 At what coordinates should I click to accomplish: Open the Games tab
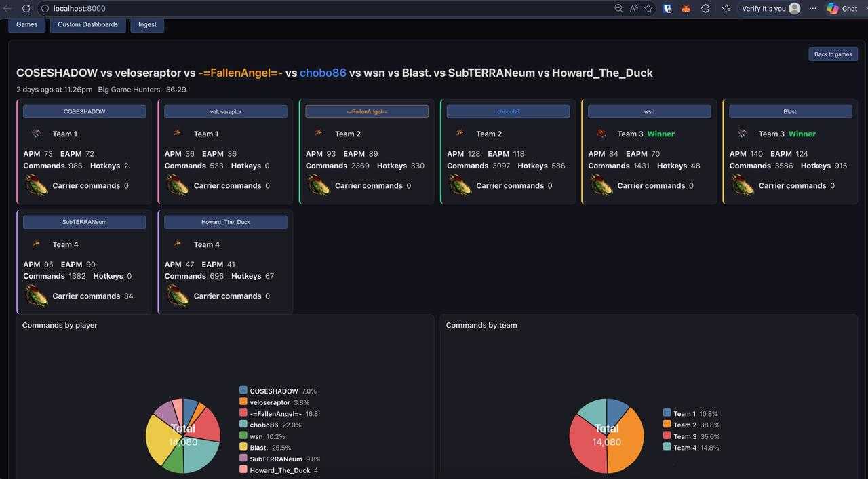point(27,24)
